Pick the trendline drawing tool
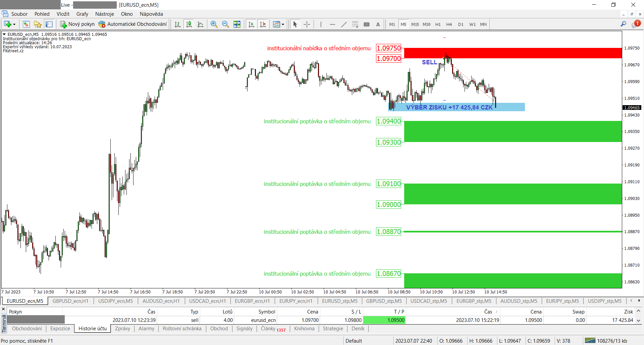The image size is (644, 345). (x=344, y=24)
